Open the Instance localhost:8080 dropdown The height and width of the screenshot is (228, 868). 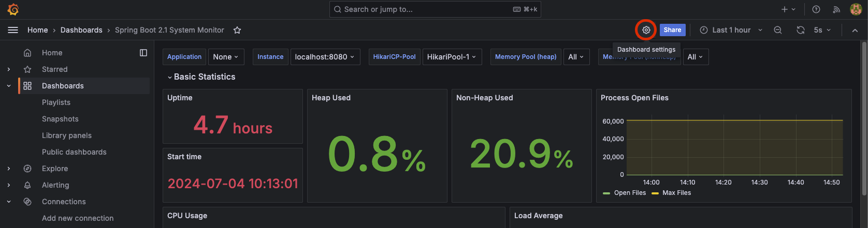[325, 57]
